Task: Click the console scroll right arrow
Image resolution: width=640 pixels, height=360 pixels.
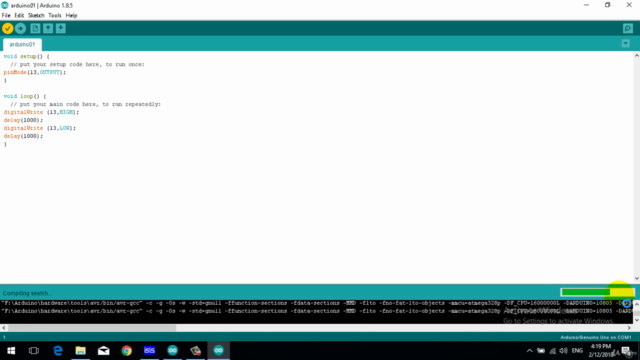Action: pos(629,328)
